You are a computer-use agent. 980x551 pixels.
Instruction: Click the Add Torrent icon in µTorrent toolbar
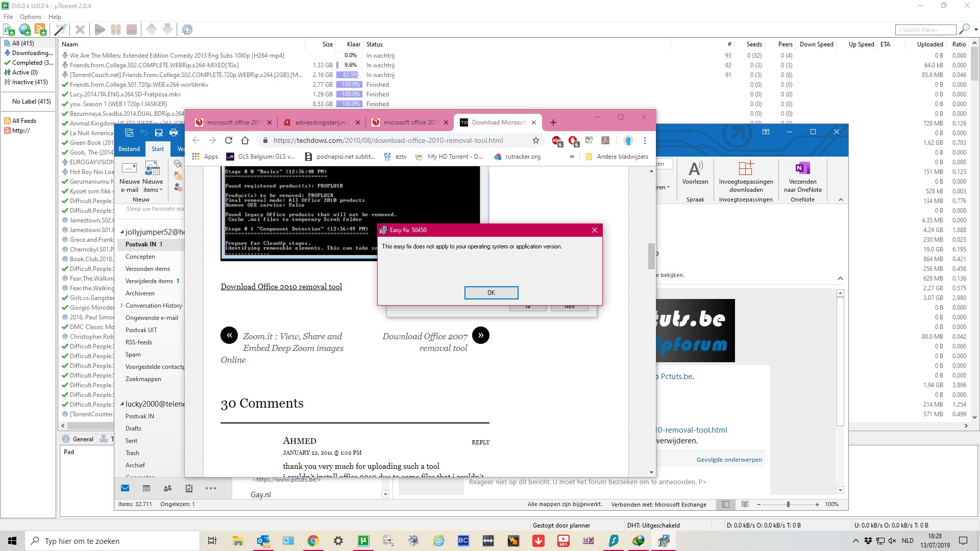pos(9,30)
